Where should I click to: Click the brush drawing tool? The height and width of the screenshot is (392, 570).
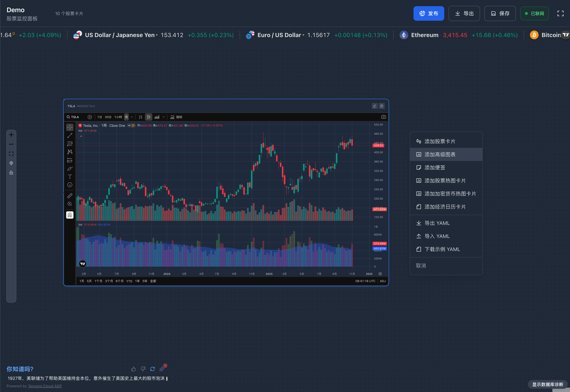(70, 169)
